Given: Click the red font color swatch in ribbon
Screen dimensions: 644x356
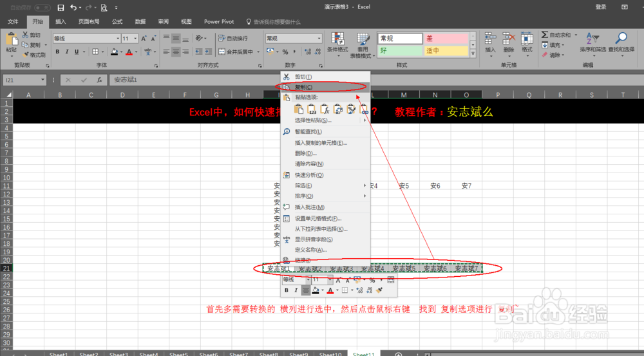Looking at the screenshot, I should pyautogui.click(x=129, y=52).
